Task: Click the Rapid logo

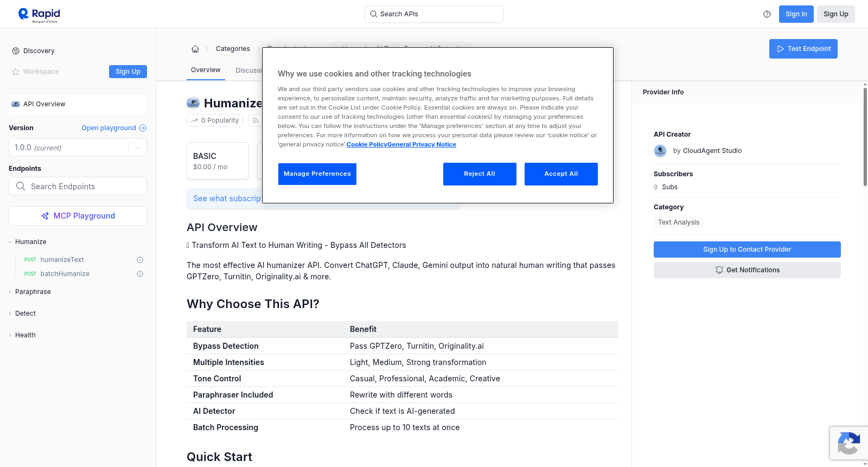Action: [x=39, y=15]
